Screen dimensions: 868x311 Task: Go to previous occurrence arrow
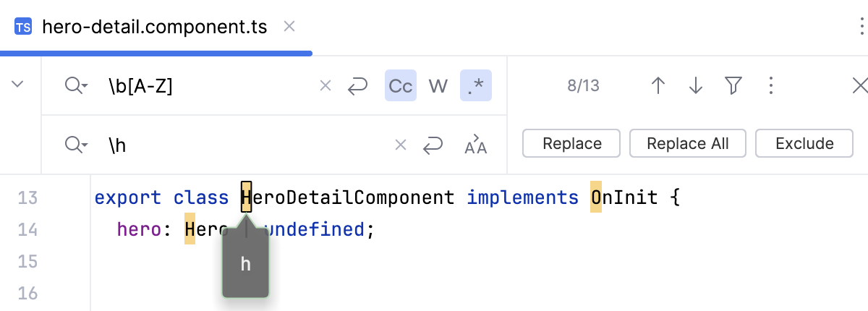(x=658, y=86)
